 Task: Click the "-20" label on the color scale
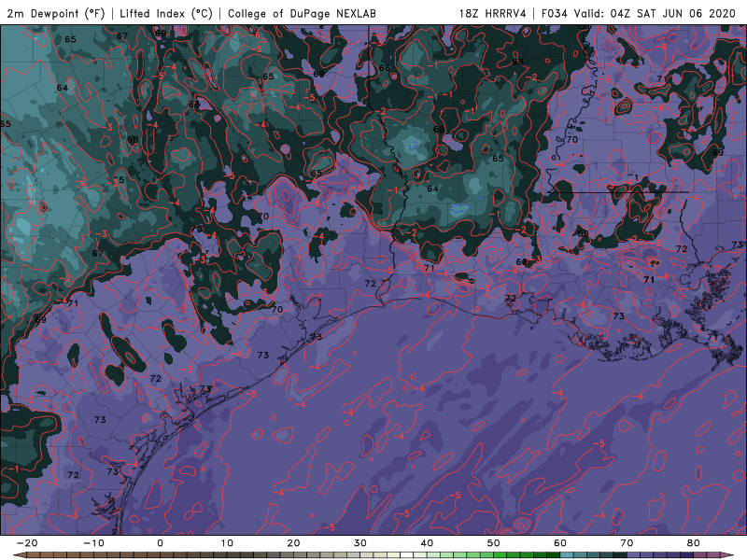pos(27,543)
